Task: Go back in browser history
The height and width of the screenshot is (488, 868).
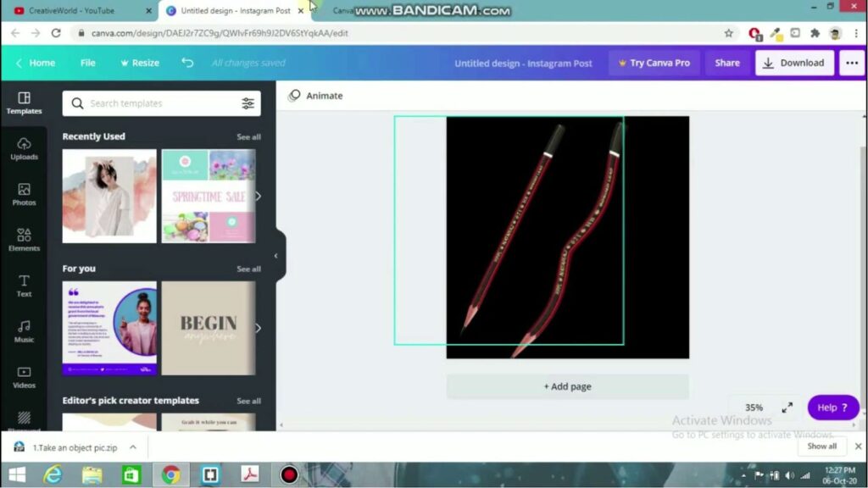Action: (x=15, y=33)
